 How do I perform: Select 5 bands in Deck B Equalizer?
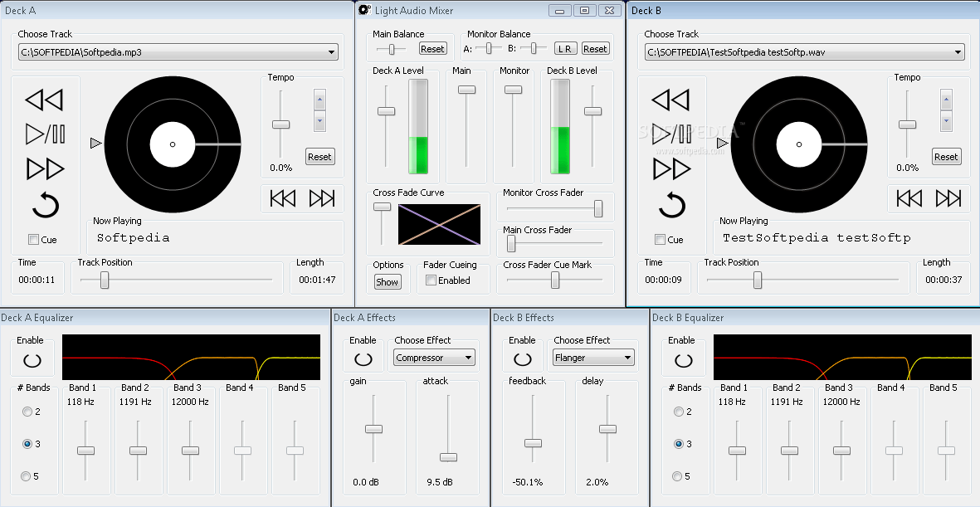click(677, 475)
